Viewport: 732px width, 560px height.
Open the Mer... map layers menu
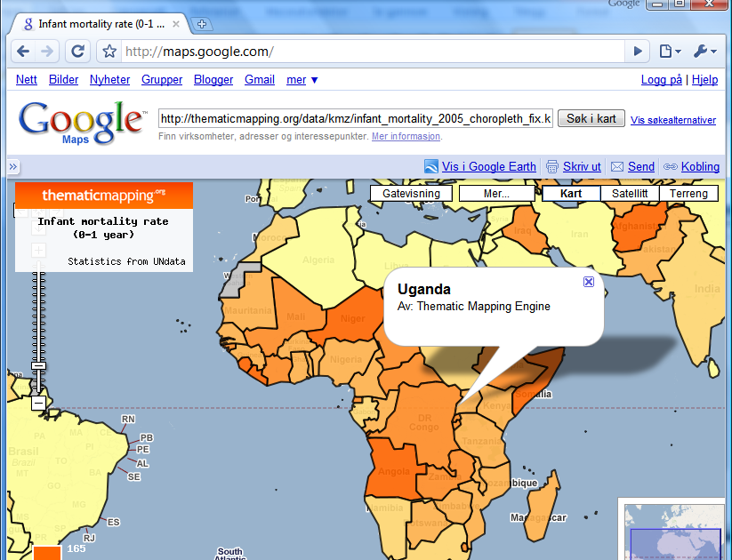[x=496, y=193]
